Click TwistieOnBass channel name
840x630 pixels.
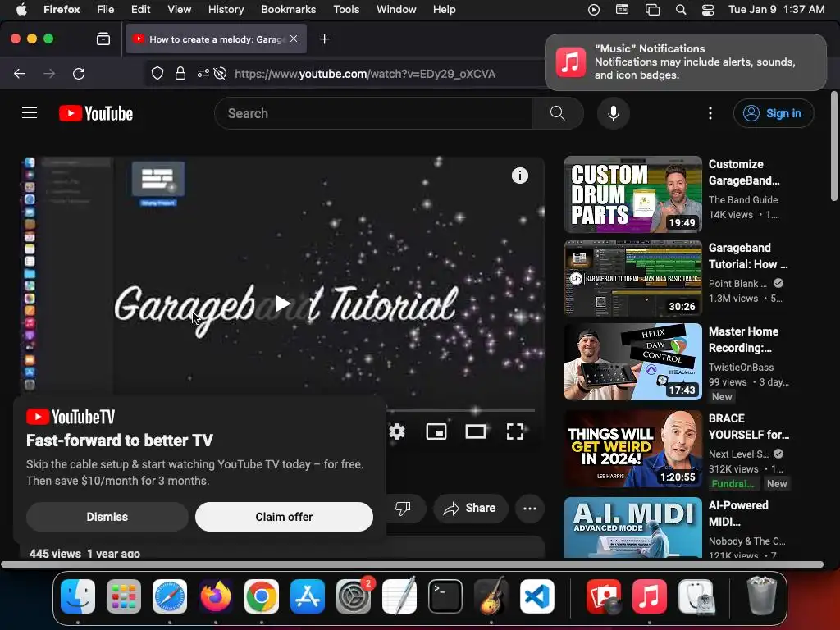click(741, 367)
